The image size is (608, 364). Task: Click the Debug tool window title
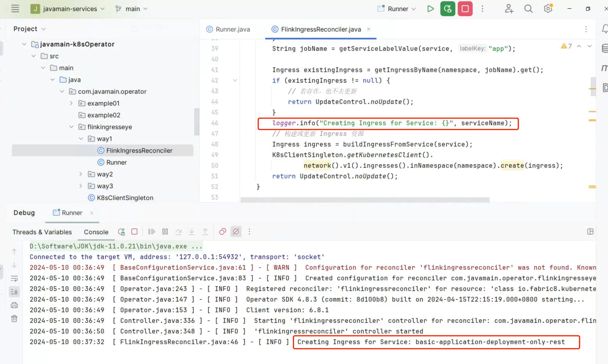click(x=24, y=213)
